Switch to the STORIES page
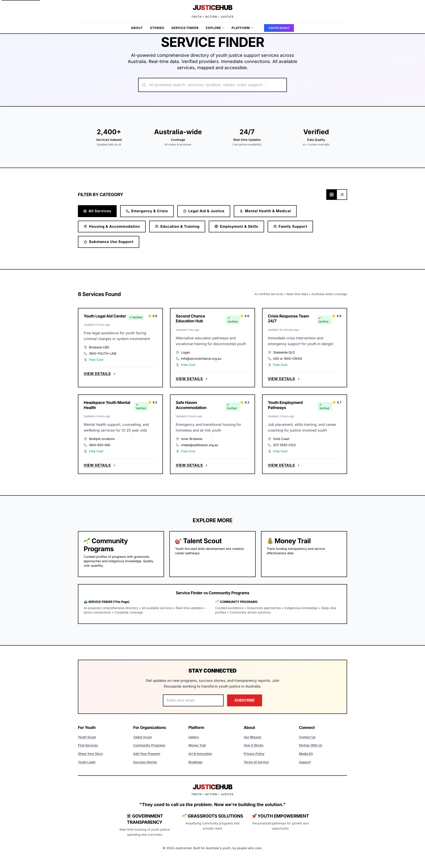Screen dimensions: 425x868 (x=157, y=28)
